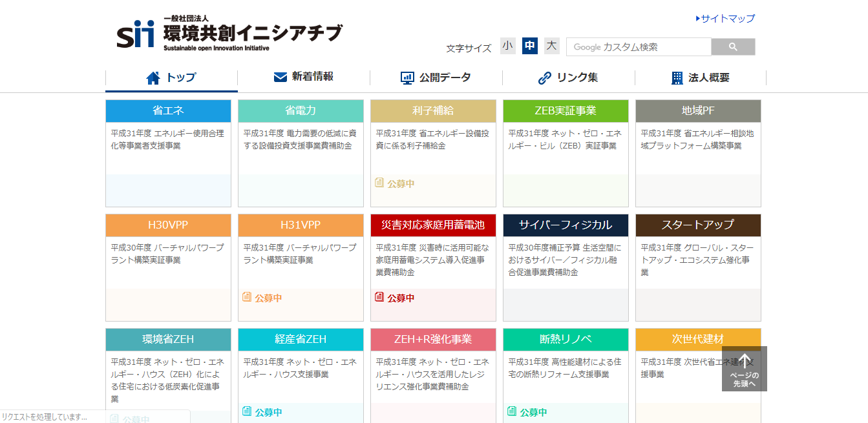
Task: Click the chain link icon for リンク集
Action: (x=545, y=78)
